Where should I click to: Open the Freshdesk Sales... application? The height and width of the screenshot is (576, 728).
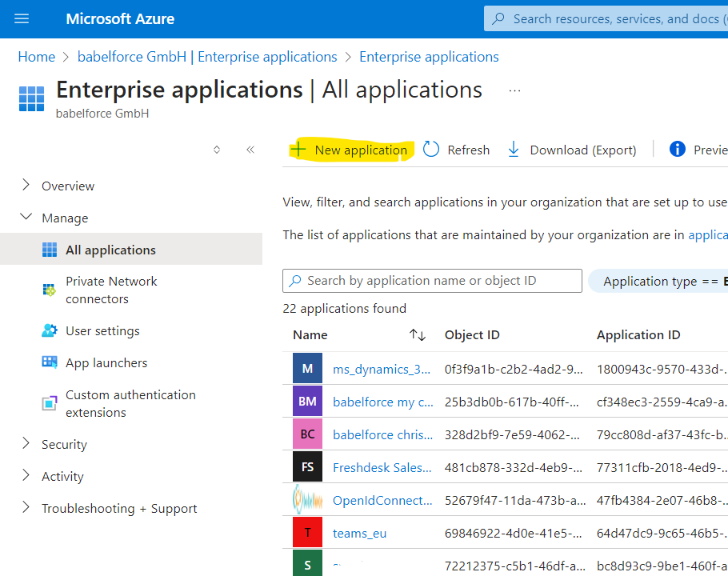[382, 467]
